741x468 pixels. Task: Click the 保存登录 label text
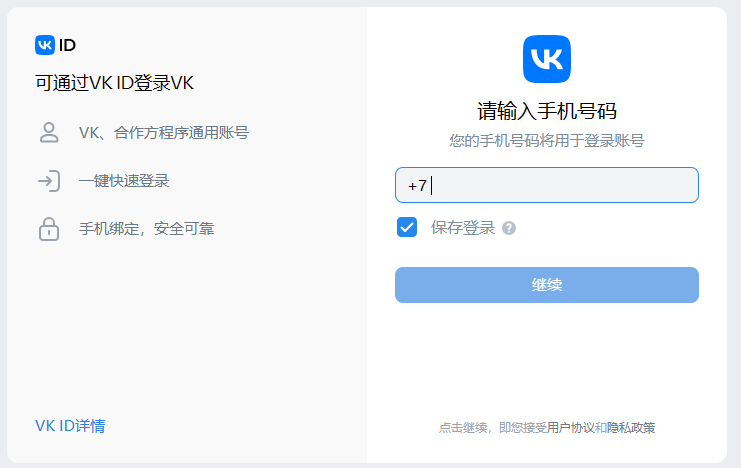pyautogui.click(x=463, y=227)
